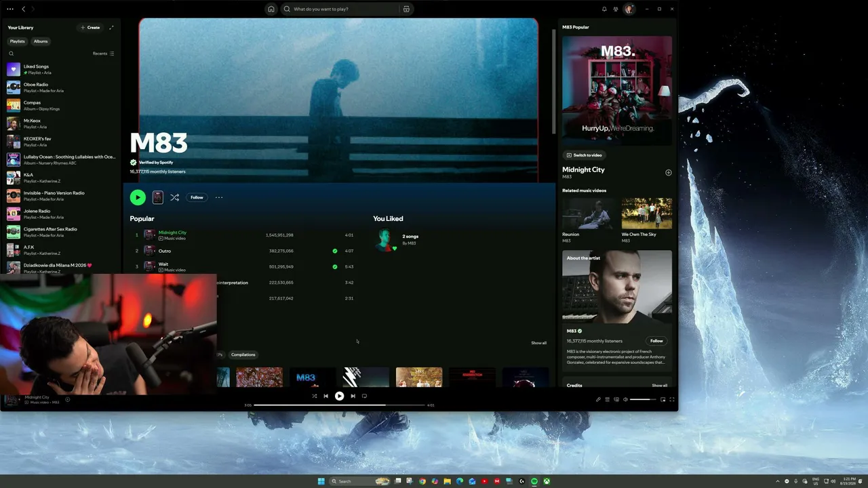Open more options for M83 artist
868x488 pixels.
(x=218, y=197)
